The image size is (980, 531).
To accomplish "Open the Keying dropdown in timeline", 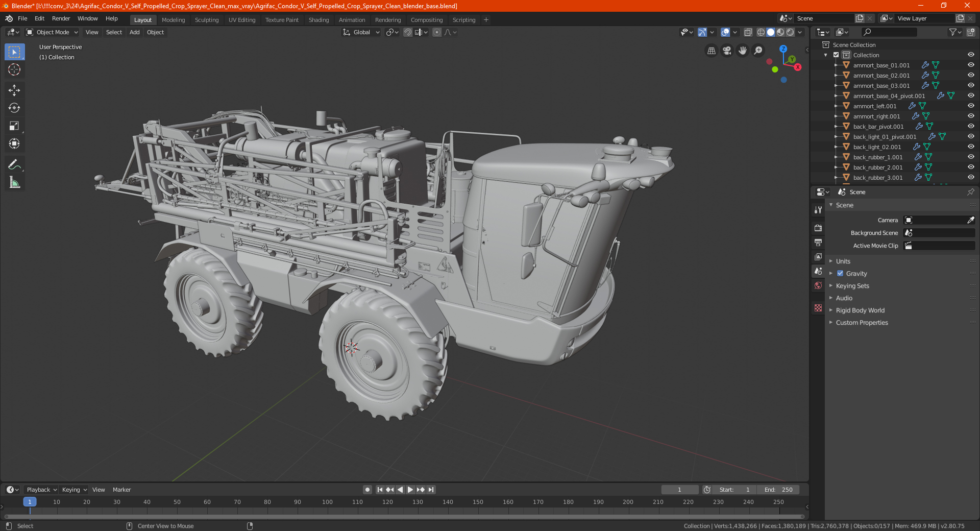I will tap(74, 490).
